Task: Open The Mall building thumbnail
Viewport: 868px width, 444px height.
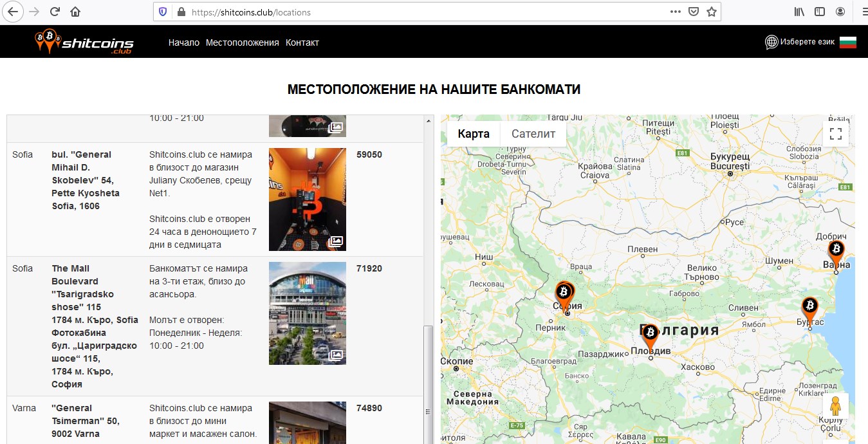Action: tap(308, 313)
